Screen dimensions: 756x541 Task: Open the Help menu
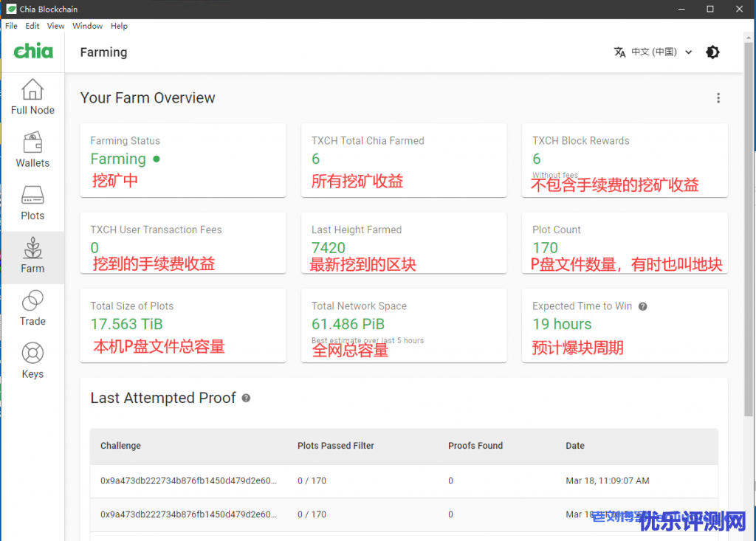pyautogui.click(x=119, y=26)
